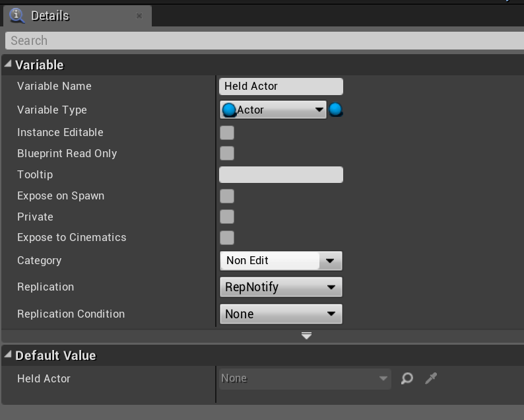This screenshot has width=524, height=420.
Task: Pick actor from scene with eyedropper icon
Action: pos(431,378)
